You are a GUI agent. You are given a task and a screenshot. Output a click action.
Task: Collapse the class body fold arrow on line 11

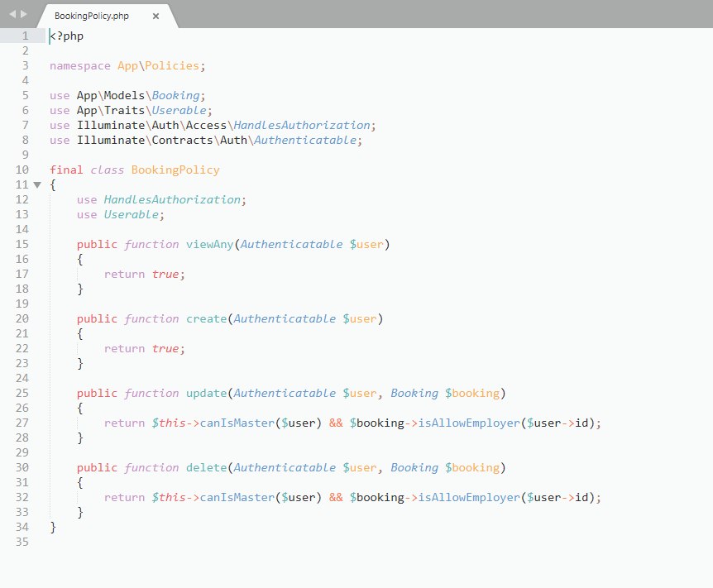[37, 184]
